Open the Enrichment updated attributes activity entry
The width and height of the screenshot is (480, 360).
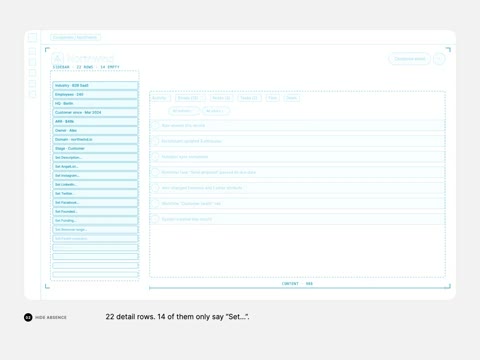tap(297, 141)
